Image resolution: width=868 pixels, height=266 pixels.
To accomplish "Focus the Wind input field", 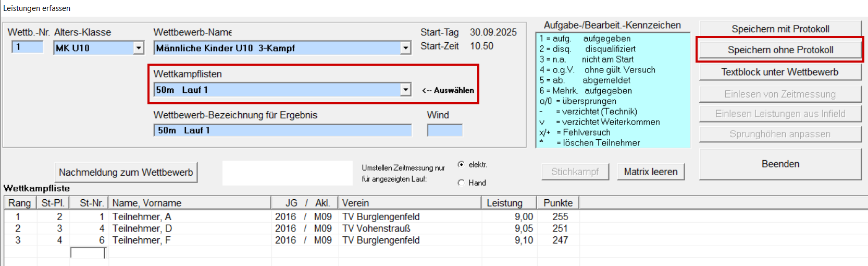I will [444, 130].
